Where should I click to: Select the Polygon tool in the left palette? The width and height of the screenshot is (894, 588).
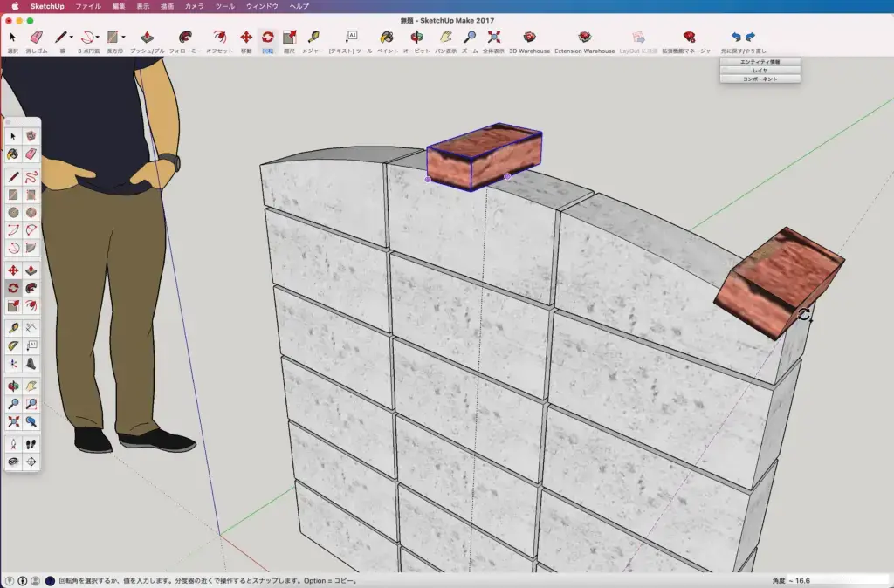pyautogui.click(x=31, y=213)
